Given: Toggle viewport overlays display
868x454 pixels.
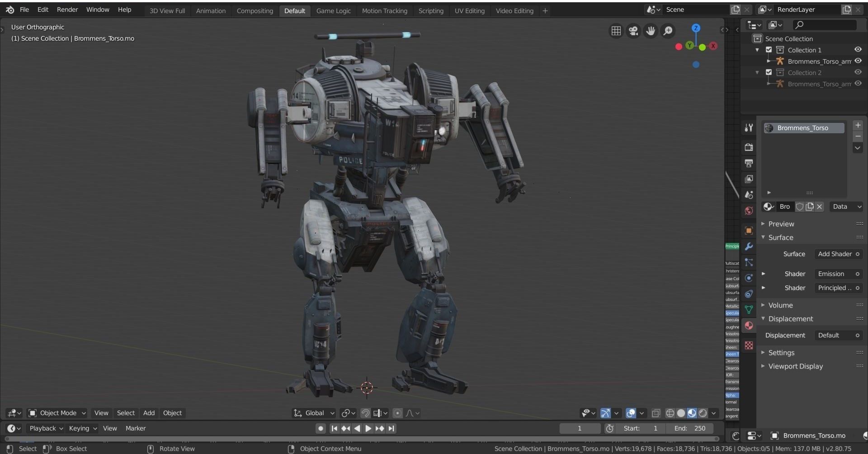Looking at the screenshot, I should 631,413.
